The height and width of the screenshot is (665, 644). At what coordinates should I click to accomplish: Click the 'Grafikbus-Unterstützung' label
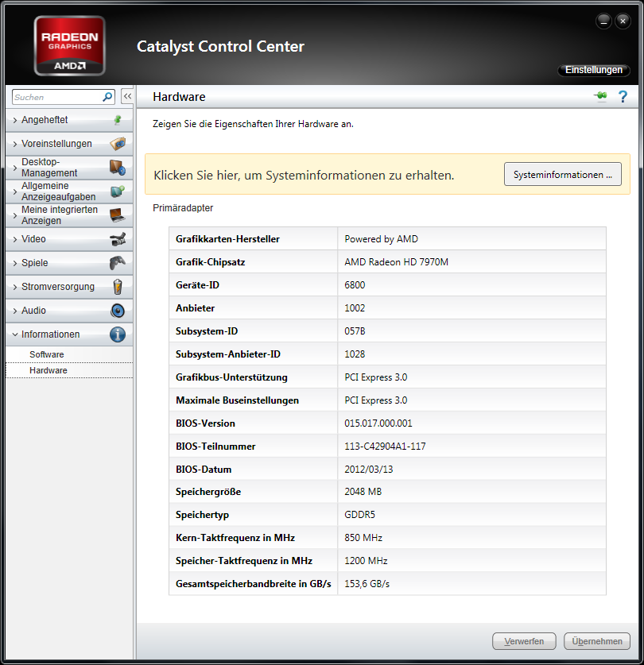coord(231,377)
